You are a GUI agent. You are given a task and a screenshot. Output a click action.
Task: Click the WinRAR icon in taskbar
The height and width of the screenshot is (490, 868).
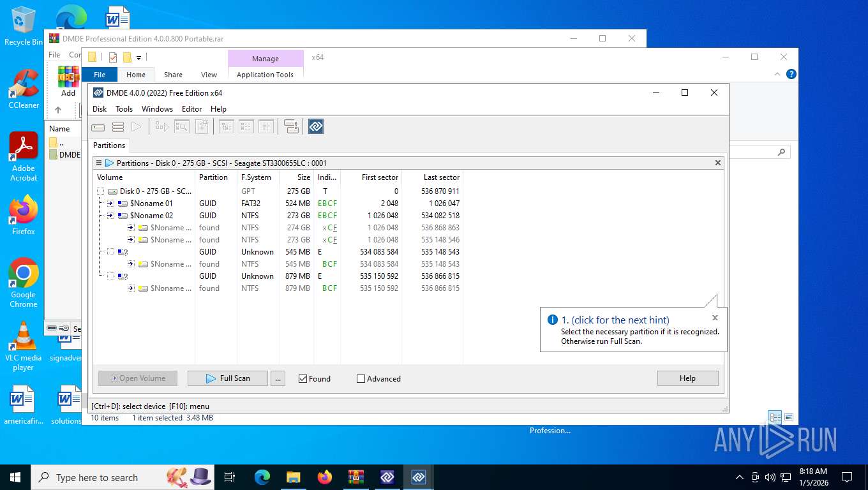(x=355, y=477)
